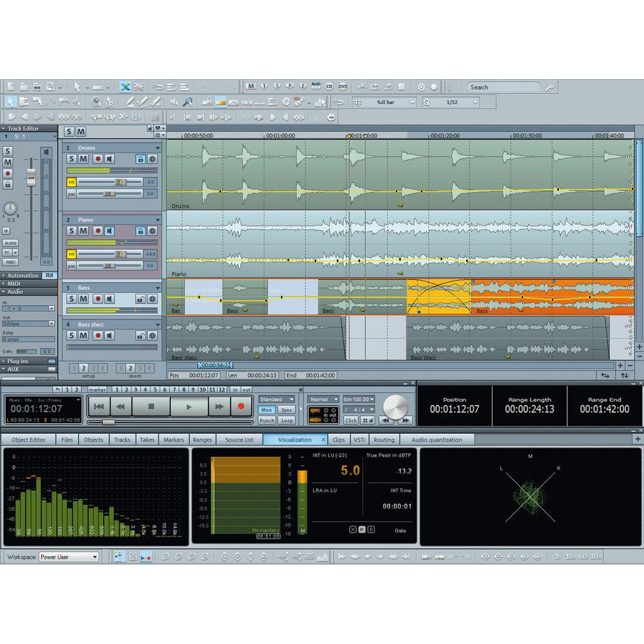Open the Routing tab

tap(384, 439)
